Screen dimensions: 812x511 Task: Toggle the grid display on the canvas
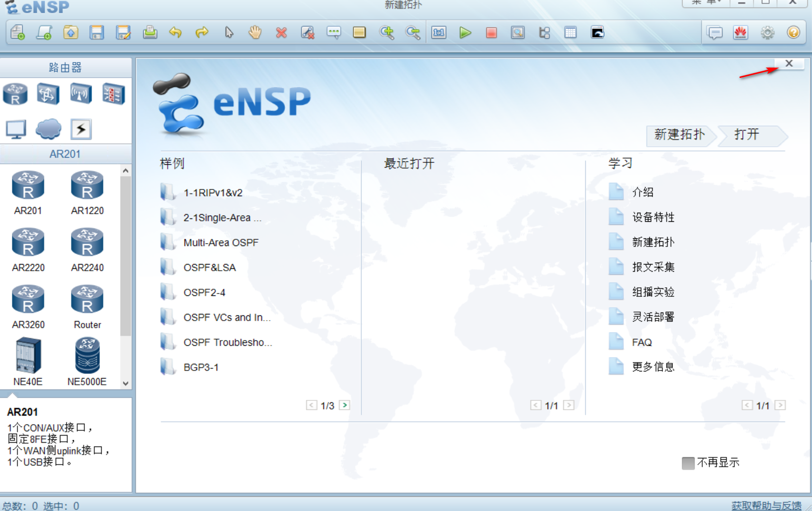coord(570,32)
